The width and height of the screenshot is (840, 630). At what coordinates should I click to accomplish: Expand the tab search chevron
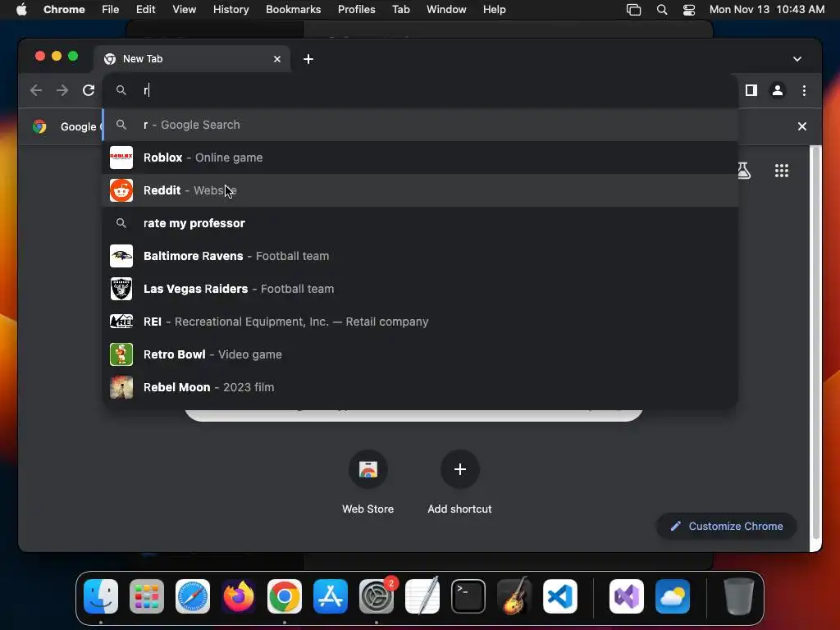(797, 59)
